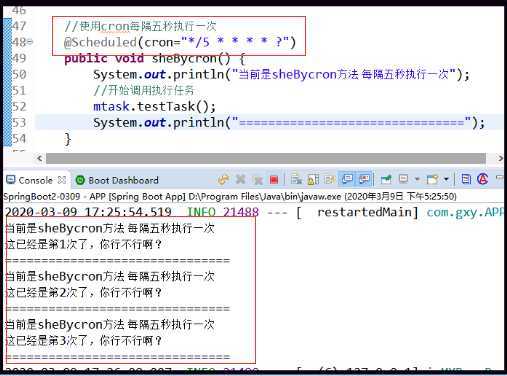Viewport: 507px width, 376px height.
Task: Click the editor scrollbar left arrow
Action: [40, 158]
